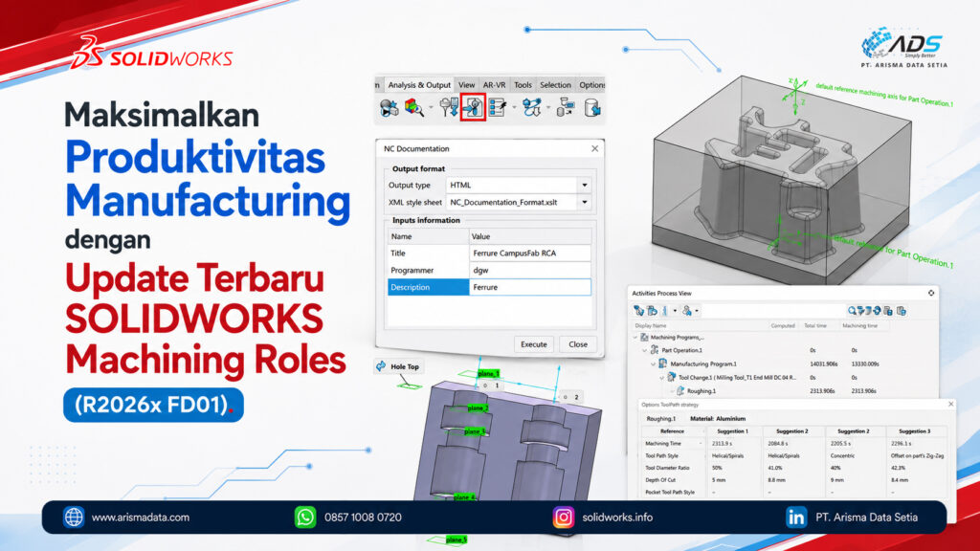This screenshot has height=551, width=980.
Task: Open the Output type dropdown arrow
Action: pos(585,185)
